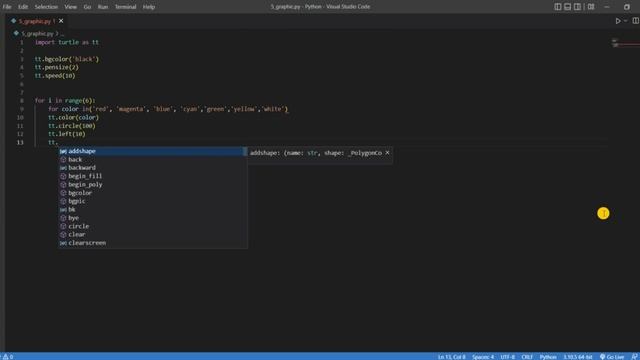640x360 pixels.
Task: Click the 5_graphic.py breadcrumb item
Action: coord(37,33)
